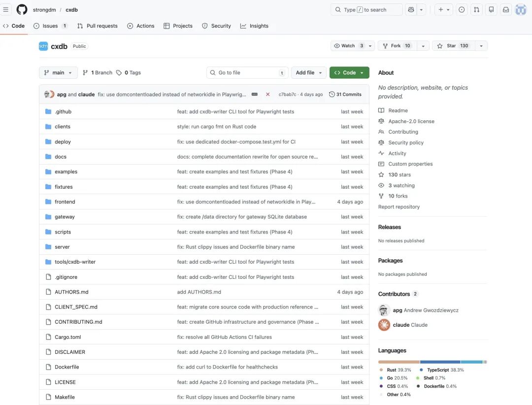Image resolution: width=532 pixels, height=405 pixels.
Task: Open the notifications inbox icon
Action: coord(505,9)
